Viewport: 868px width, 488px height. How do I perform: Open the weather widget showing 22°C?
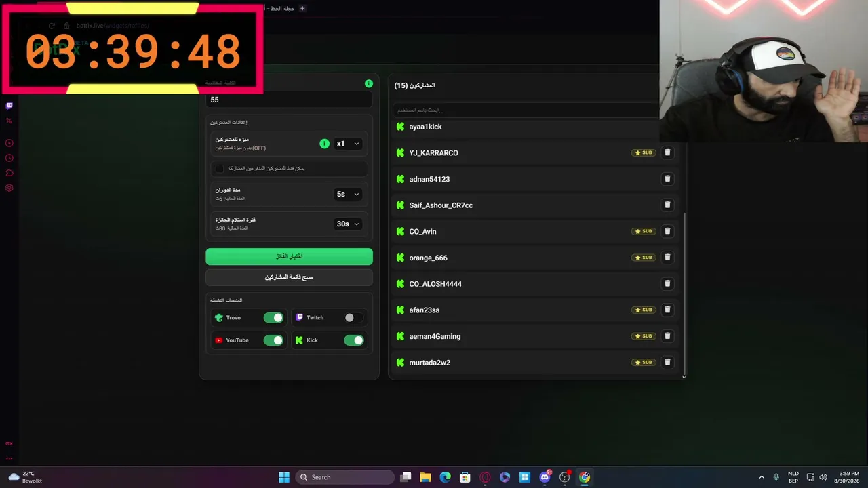pos(25,477)
